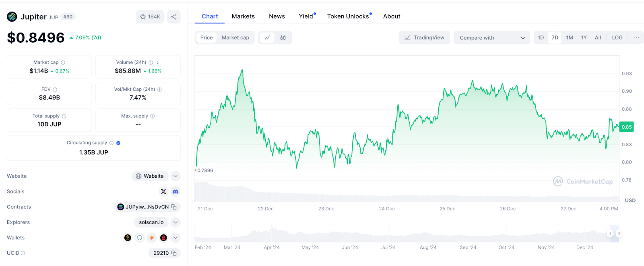Image resolution: width=644 pixels, height=266 pixels.
Task: Select Price chart mode
Action: coord(206,37)
